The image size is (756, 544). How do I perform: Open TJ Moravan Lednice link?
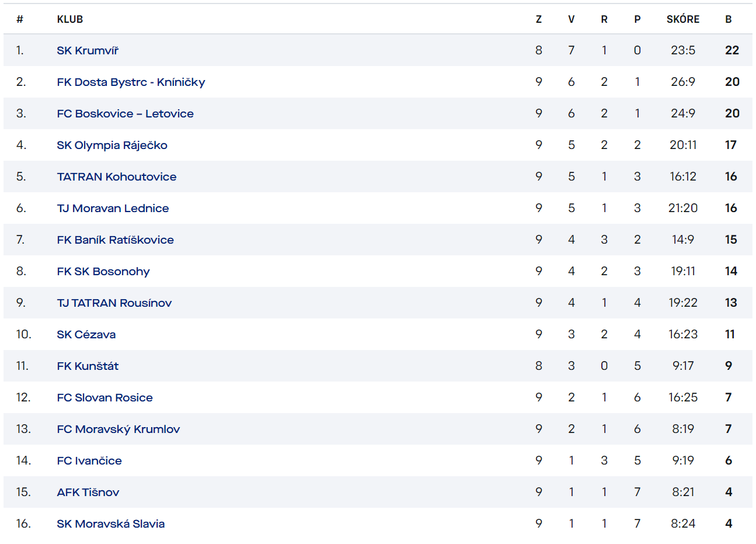click(x=113, y=208)
